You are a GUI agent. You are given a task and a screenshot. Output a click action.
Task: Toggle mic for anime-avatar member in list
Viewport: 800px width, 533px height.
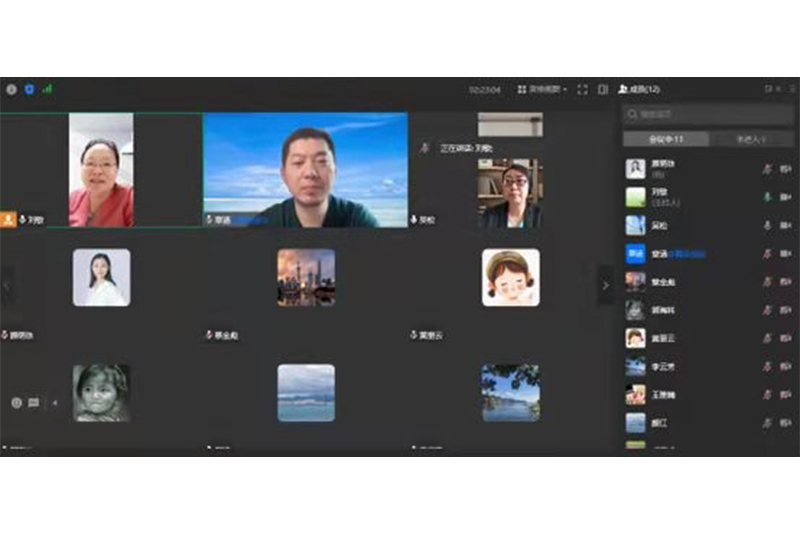click(x=767, y=394)
